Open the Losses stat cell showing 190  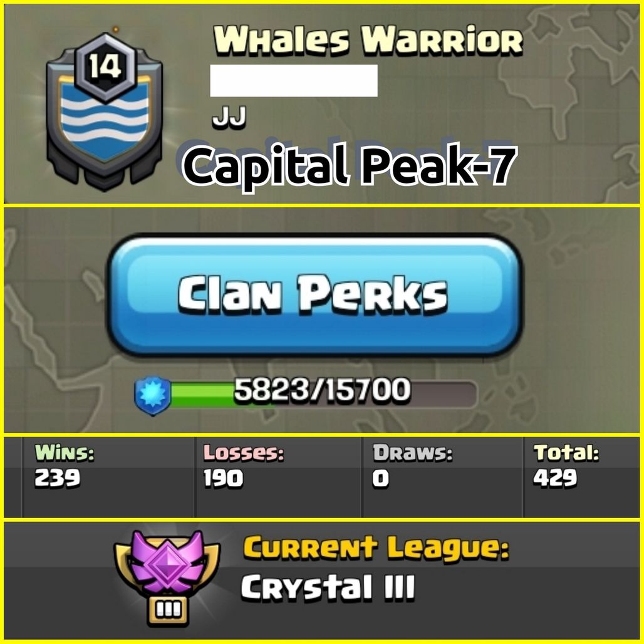[278, 477]
